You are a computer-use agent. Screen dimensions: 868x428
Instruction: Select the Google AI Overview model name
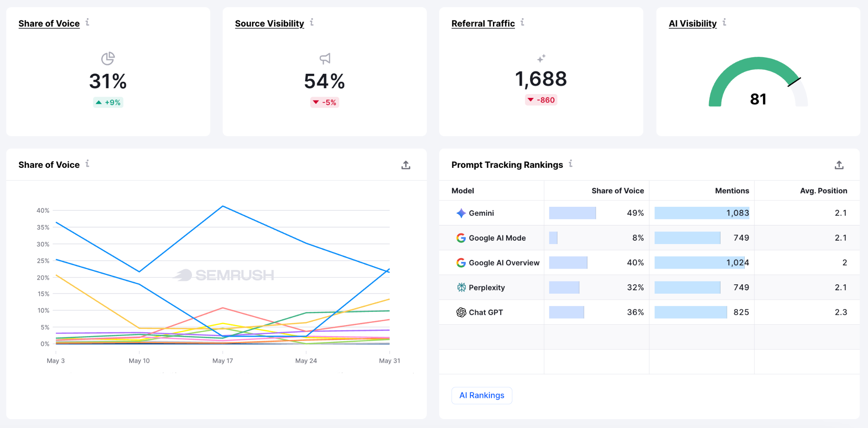pyautogui.click(x=504, y=263)
